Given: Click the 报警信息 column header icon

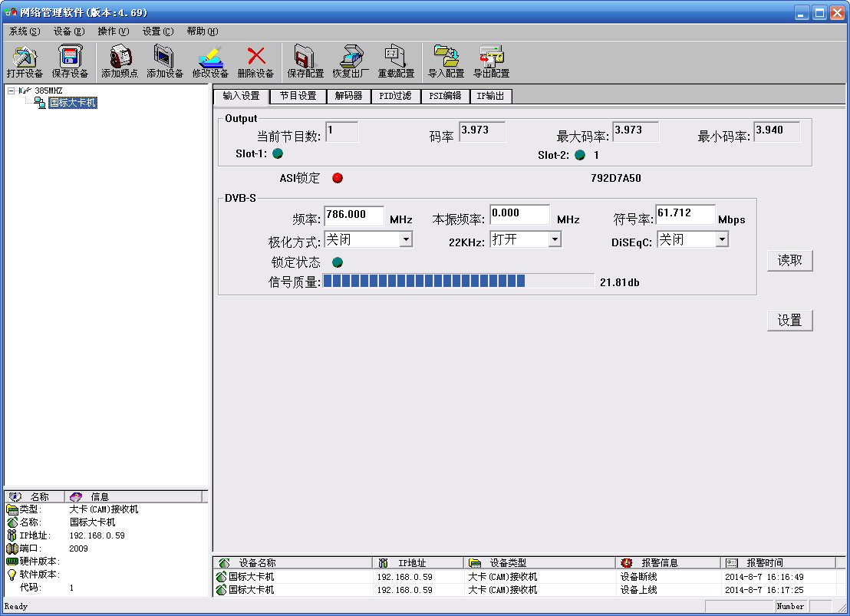Looking at the screenshot, I should [x=627, y=563].
